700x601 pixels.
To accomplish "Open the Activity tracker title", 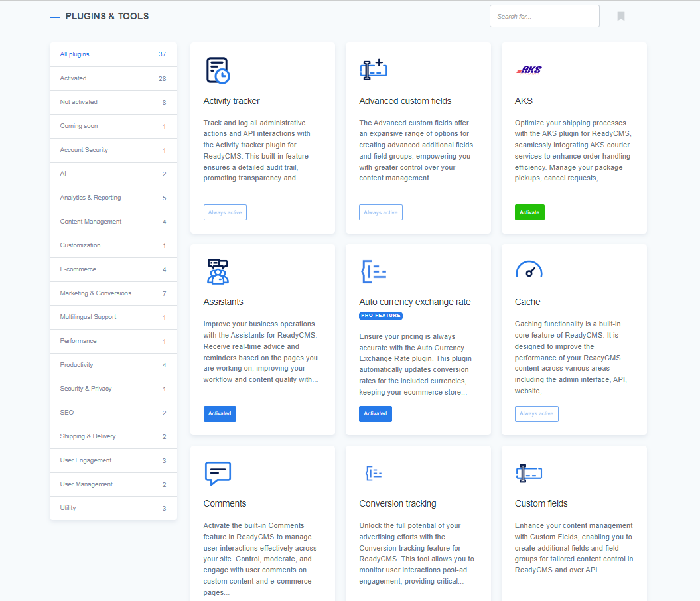I will [x=232, y=101].
